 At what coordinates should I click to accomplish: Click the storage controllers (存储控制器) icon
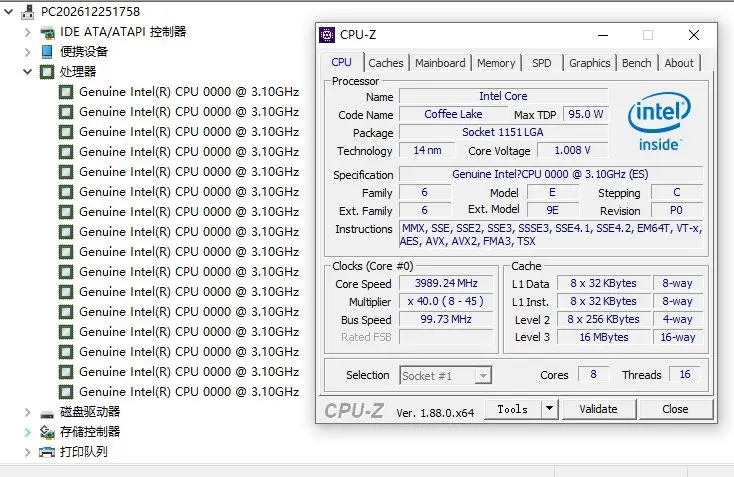point(47,432)
